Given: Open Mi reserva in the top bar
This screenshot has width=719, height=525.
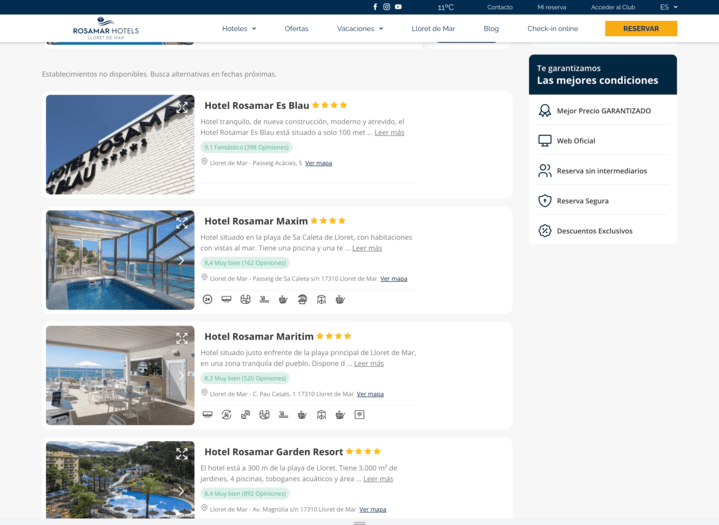Looking at the screenshot, I should pos(552,7).
